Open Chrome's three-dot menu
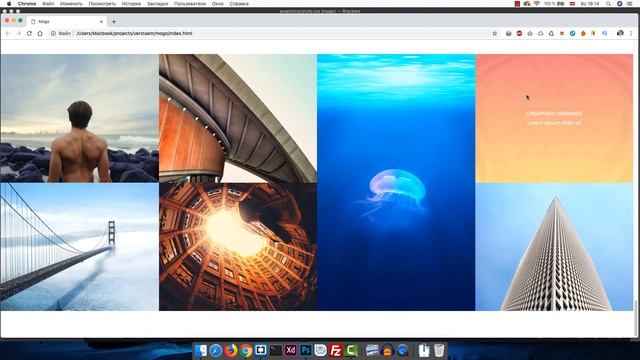The image size is (640, 360). (x=631, y=33)
